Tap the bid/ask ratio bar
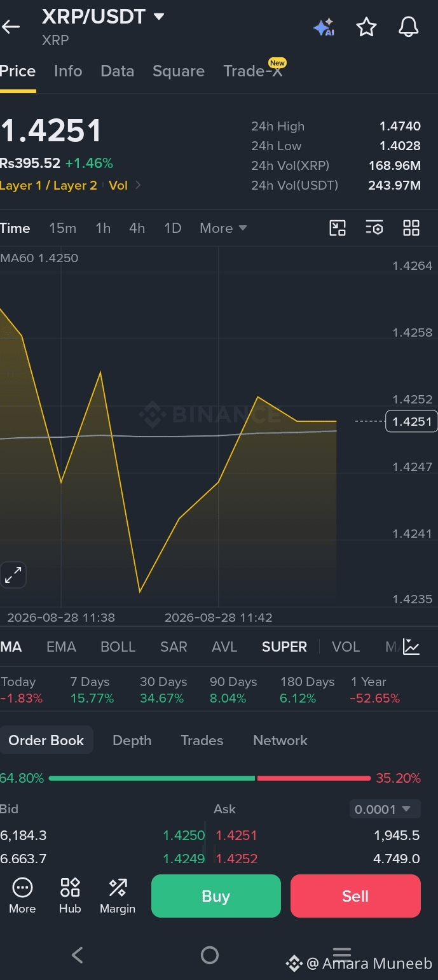The image size is (438, 980). [210, 778]
